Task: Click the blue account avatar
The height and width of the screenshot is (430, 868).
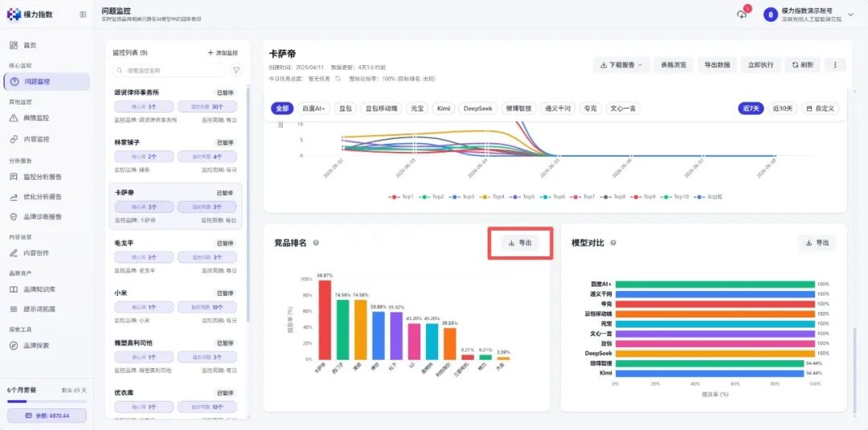Action: coord(770,15)
